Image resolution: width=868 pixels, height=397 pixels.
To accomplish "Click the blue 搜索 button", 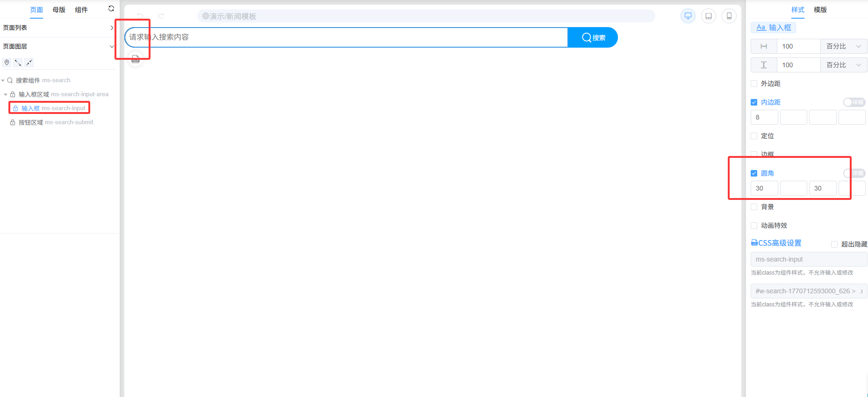I will point(593,37).
